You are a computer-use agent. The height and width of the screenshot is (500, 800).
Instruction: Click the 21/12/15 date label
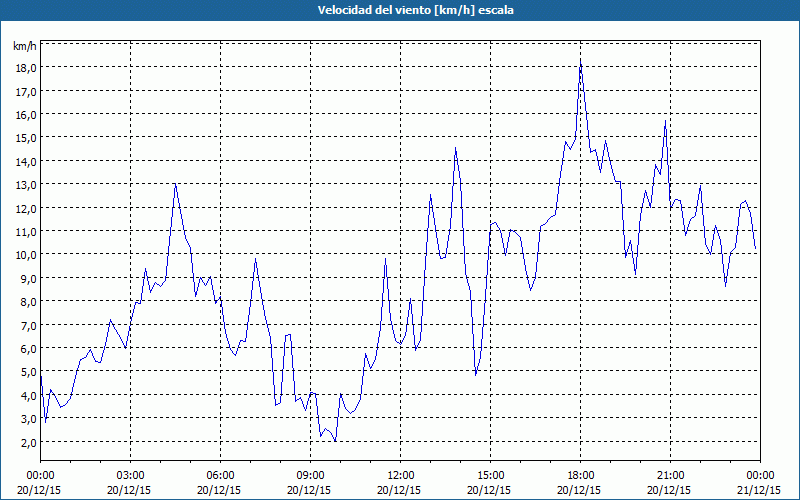[x=759, y=490]
